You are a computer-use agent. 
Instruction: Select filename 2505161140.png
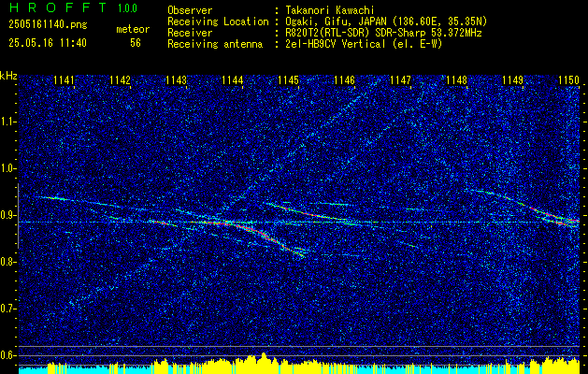pos(48,24)
